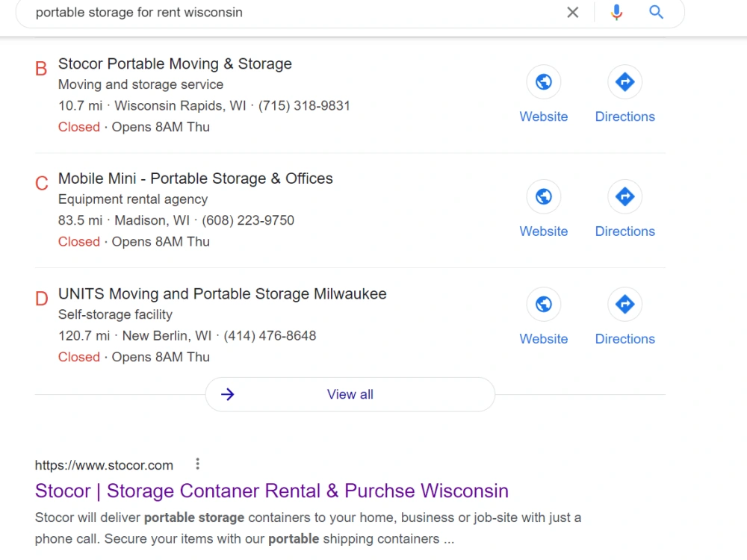Clear the search query with X icon
Image resolution: width=747 pixels, height=560 pixels.
[573, 13]
